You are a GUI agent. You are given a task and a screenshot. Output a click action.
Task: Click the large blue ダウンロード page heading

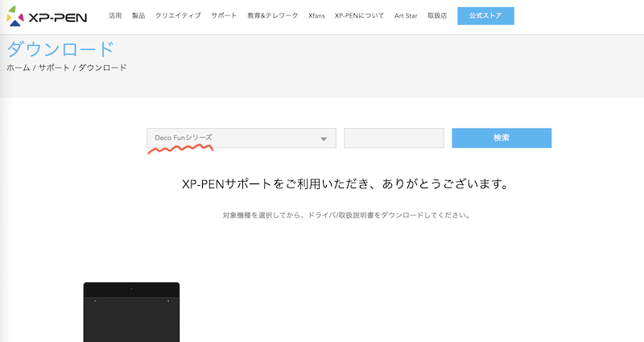[60, 49]
